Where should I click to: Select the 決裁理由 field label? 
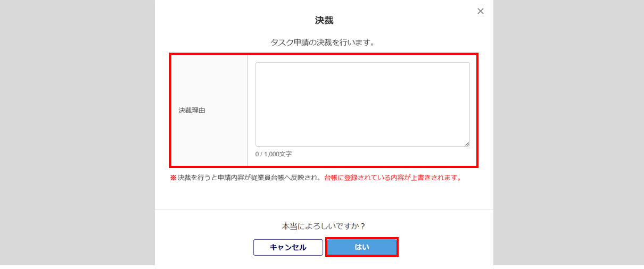tap(192, 111)
